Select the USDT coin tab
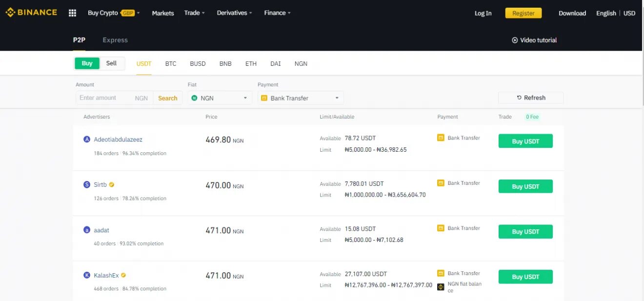 point(144,64)
